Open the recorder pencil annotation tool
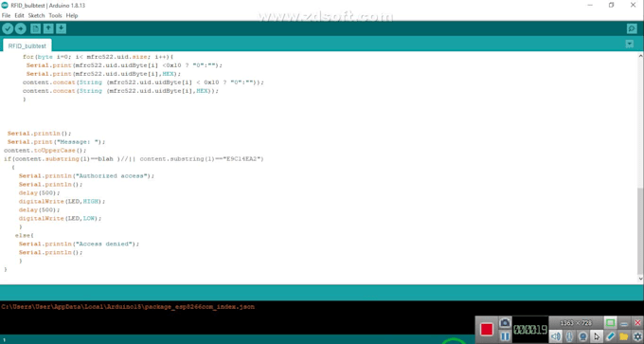The width and height of the screenshot is (644, 344). 610,336
